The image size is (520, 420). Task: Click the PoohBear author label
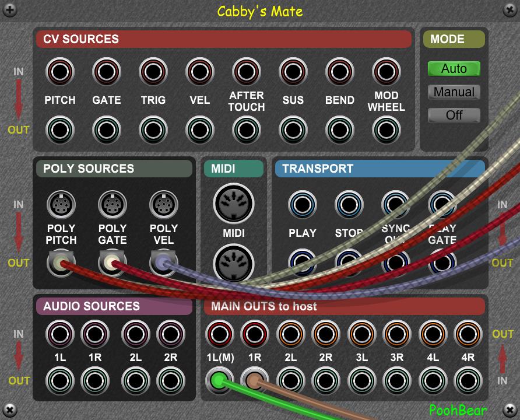(x=458, y=410)
